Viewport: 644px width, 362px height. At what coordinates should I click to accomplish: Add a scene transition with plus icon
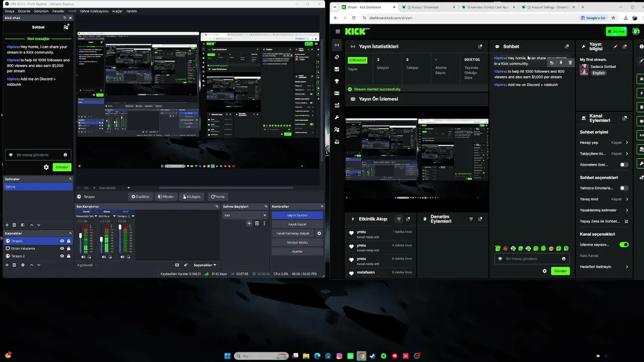click(249, 223)
